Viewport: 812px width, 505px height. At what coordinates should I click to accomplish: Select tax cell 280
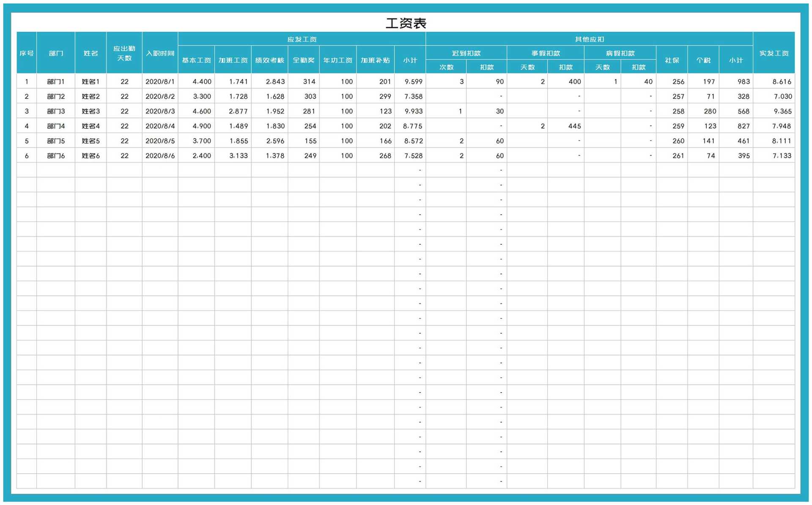703,111
